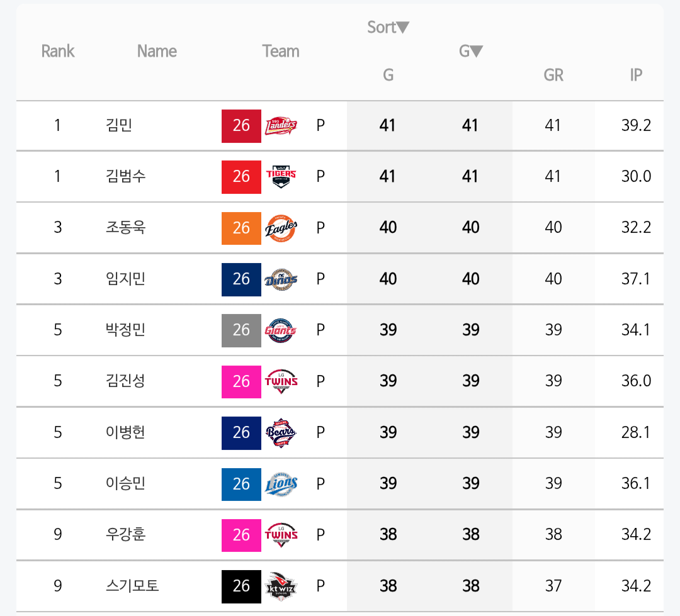Click the Samsung Lions team logo
This screenshot has height=616, width=680.
281,484
